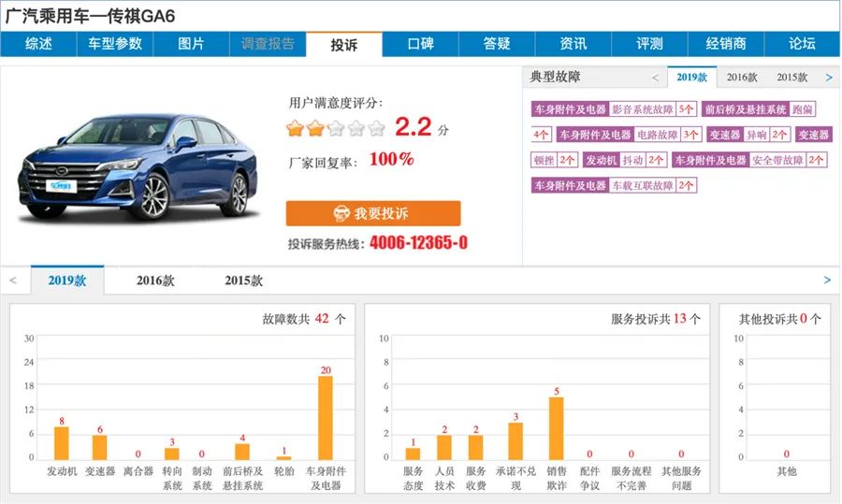The image size is (842, 504).
Task: Open the 安全带故障 fault tag
Action: coord(777,160)
